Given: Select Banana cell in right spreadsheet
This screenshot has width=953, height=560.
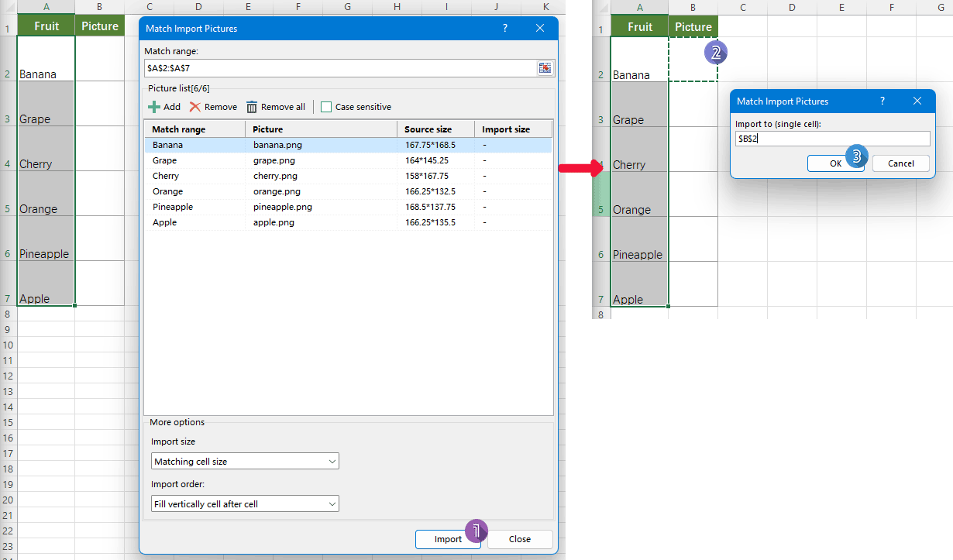Looking at the screenshot, I should [x=640, y=60].
